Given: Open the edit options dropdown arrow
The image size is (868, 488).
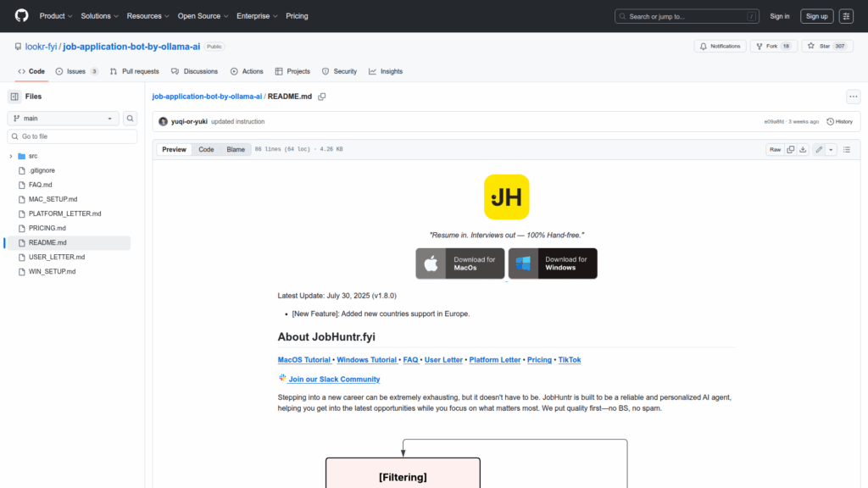Looking at the screenshot, I should [x=831, y=149].
